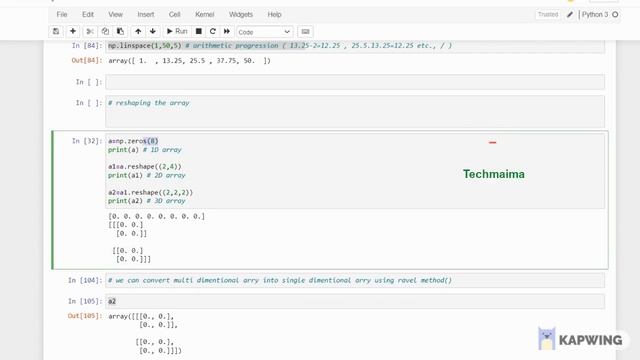Viewport: 640px width, 360px height.
Task: Click the Out[84] array output text
Action: pos(189,61)
